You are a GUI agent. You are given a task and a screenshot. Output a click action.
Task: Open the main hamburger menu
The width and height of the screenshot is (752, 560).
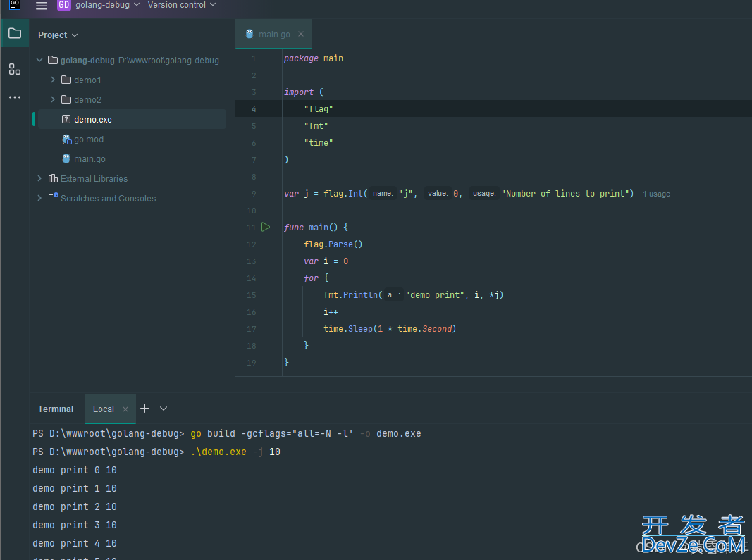(42, 5)
